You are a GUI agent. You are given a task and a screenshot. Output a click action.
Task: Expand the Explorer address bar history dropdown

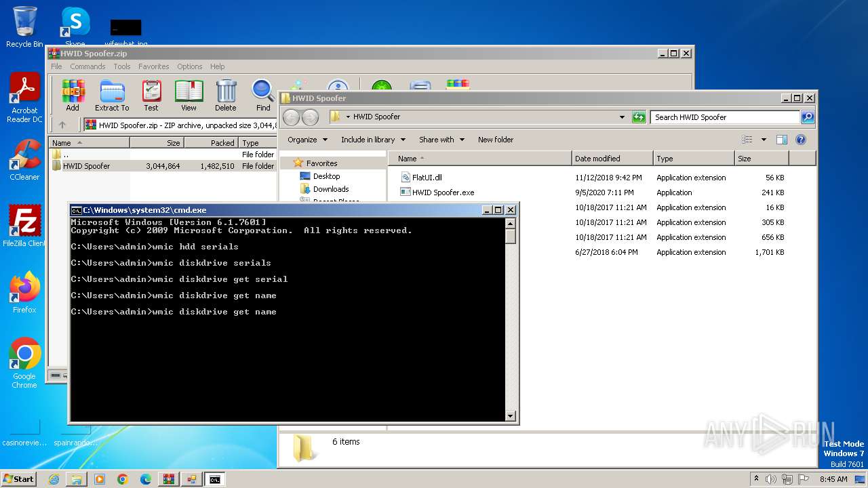(x=622, y=117)
